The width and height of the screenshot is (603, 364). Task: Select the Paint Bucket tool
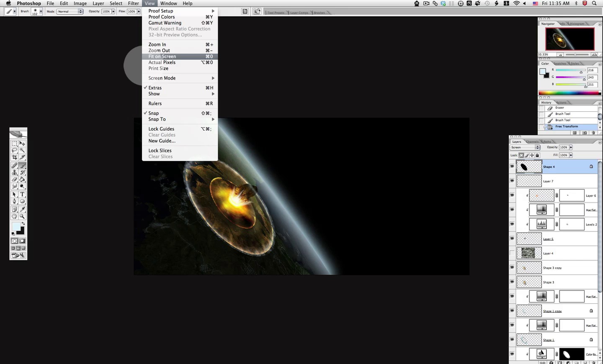[x=22, y=179]
